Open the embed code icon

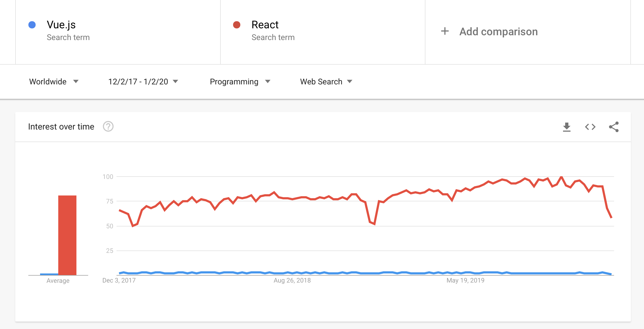(x=590, y=127)
